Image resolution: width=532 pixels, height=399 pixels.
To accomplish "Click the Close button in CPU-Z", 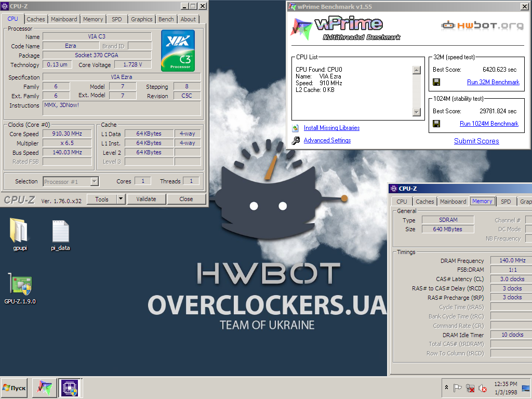I will click(x=186, y=199).
